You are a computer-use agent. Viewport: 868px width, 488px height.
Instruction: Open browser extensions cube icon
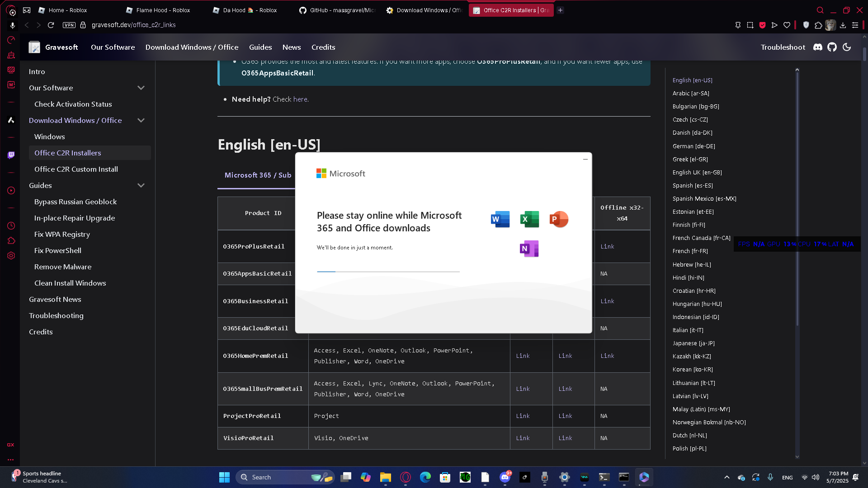click(818, 25)
